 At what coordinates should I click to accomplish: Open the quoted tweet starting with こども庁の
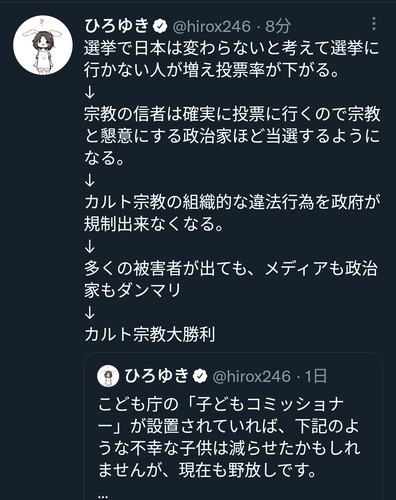233,426
